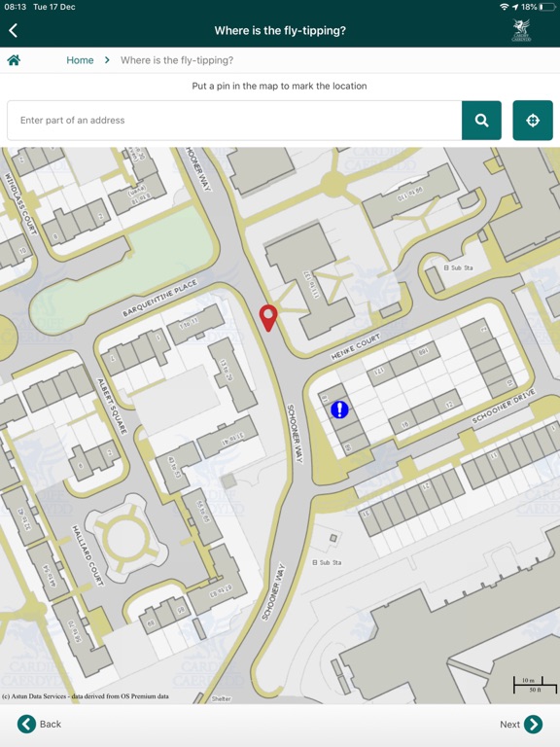Tap the Schooner Drive street label
560x747 pixels.
coord(504,406)
